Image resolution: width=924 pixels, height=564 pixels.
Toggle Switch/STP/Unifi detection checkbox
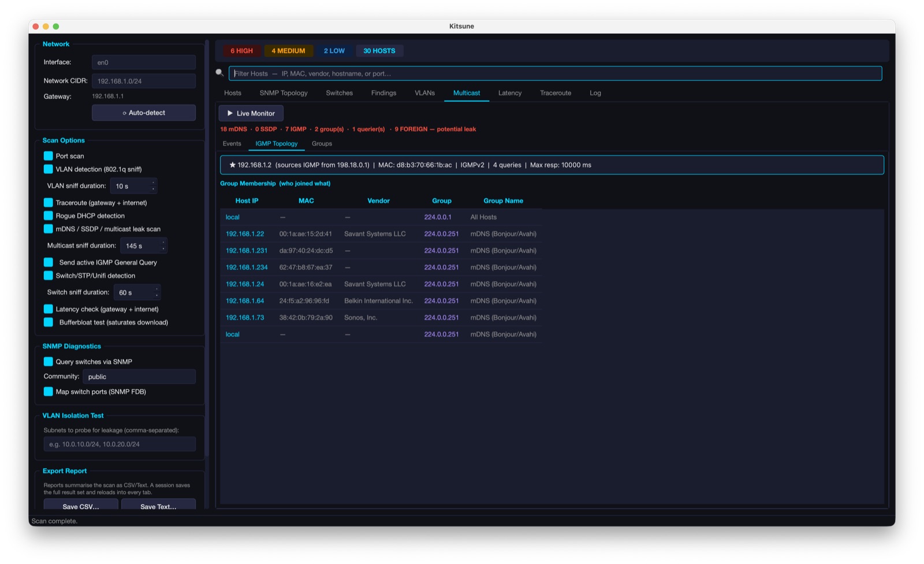point(49,276)
